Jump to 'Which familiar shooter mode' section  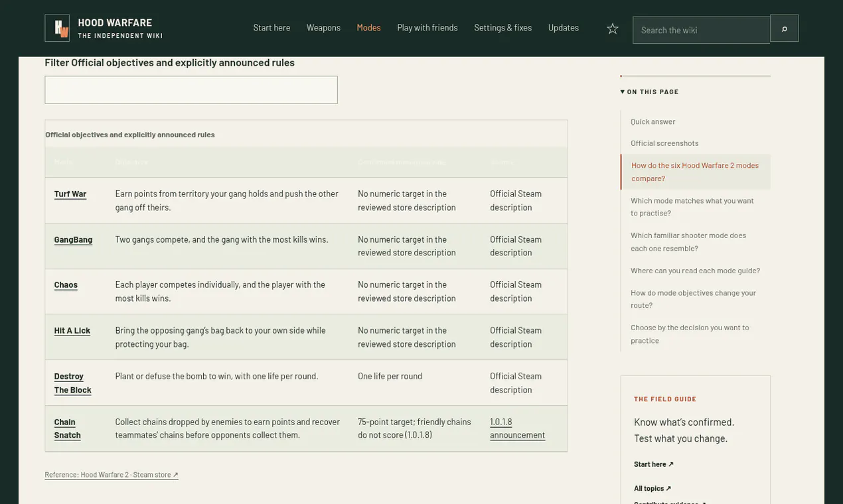click(x=689, y=241)
